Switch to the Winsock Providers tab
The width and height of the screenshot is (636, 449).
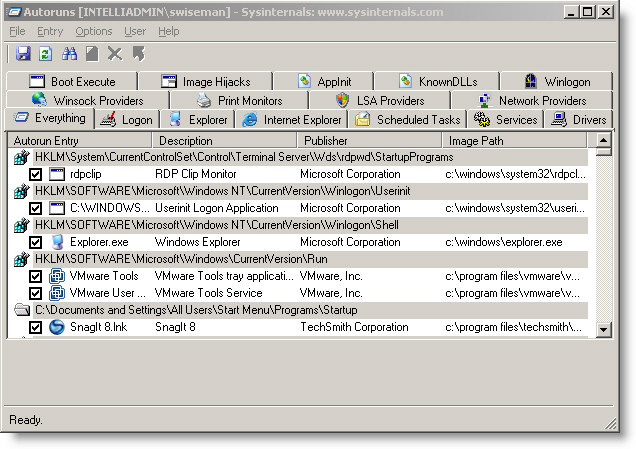[x=88, y=100]
